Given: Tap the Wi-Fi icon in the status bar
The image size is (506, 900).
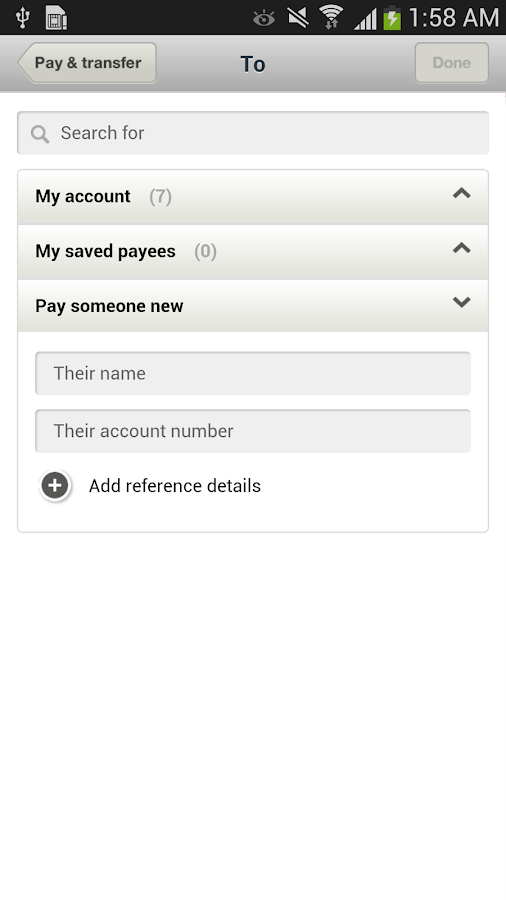Looking at the screenshot, I should 331,17.
